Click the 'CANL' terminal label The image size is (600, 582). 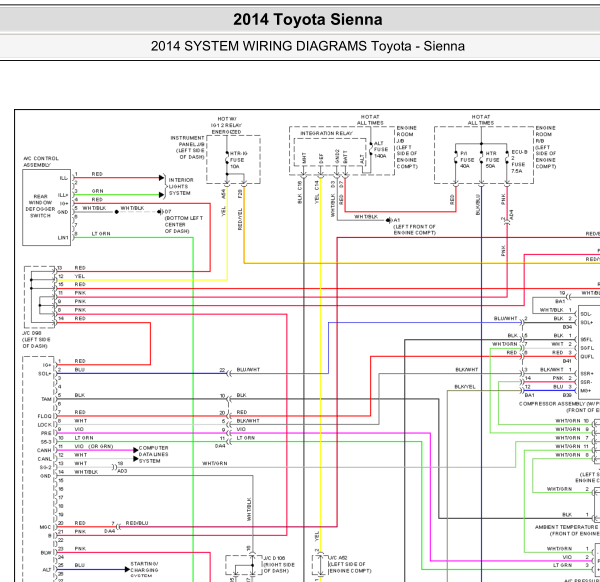(x=44, y=459)
